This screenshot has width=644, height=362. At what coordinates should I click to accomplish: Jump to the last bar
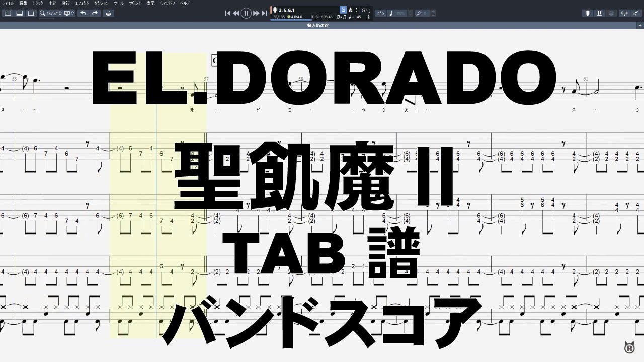[x=264, y=13]
